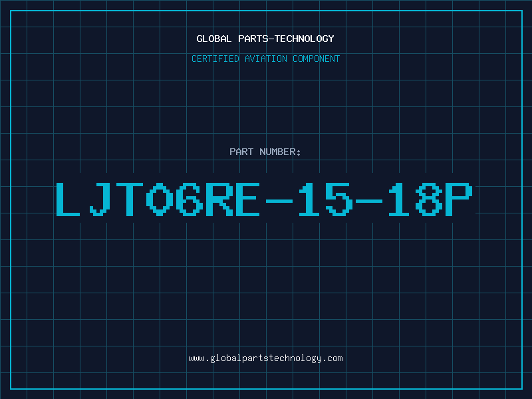Click the PART word in the label
The image size is (532, 399).
pos(241,152)
